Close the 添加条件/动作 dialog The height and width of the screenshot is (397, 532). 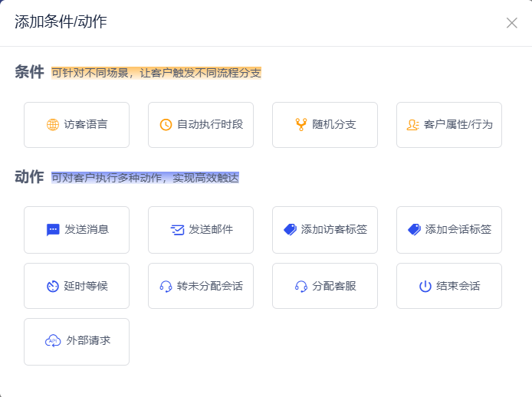512,23
